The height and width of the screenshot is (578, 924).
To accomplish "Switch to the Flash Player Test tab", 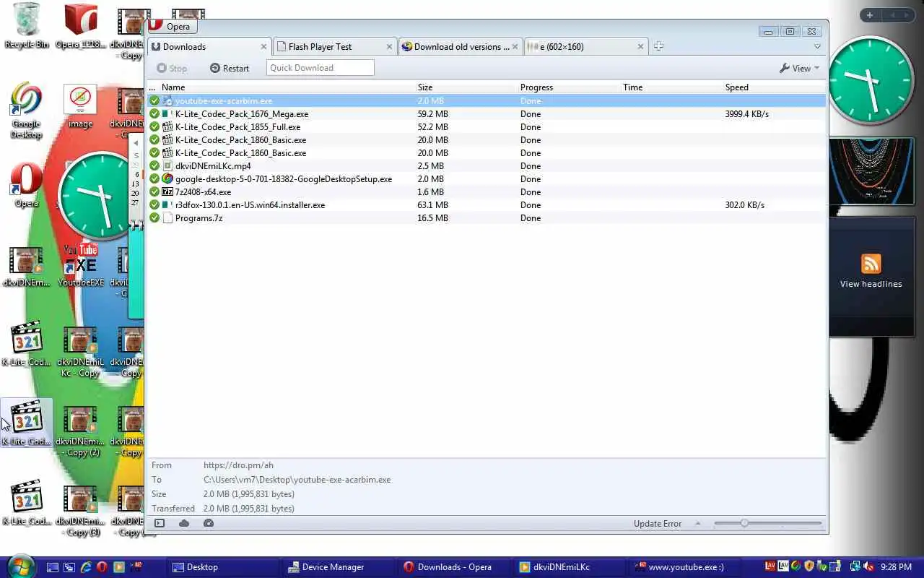I will tap(336, 46).
